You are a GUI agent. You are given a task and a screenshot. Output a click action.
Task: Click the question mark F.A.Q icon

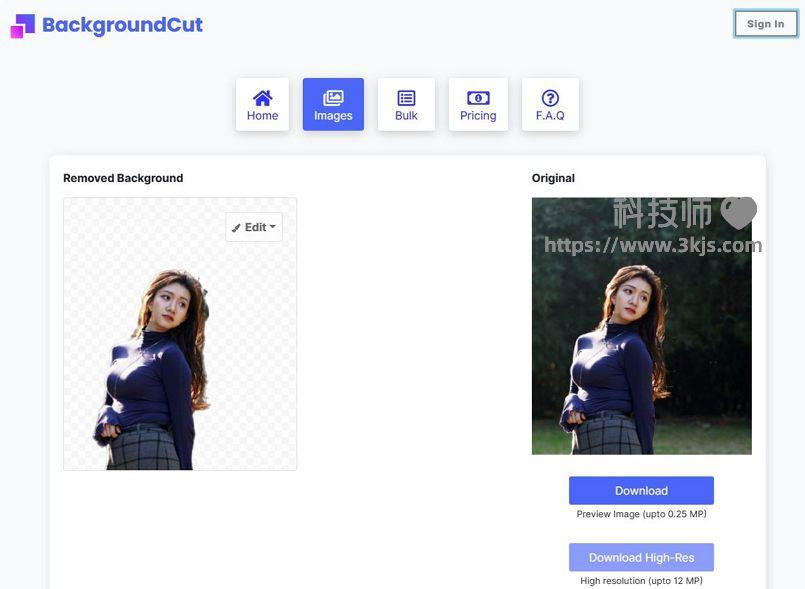(x=550, y=97)
